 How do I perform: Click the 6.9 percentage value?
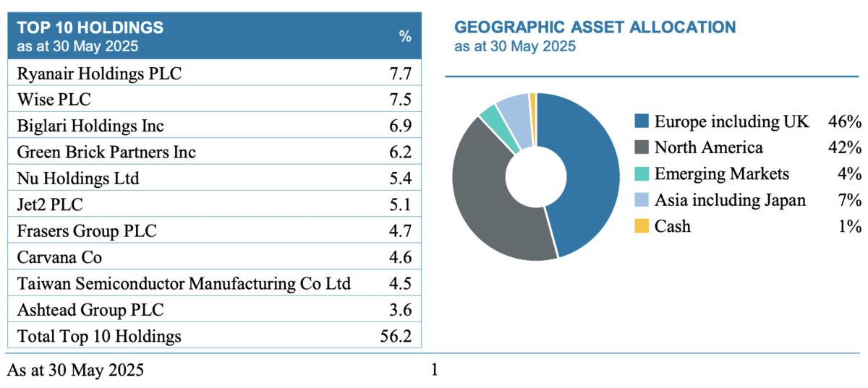point(400,126)
